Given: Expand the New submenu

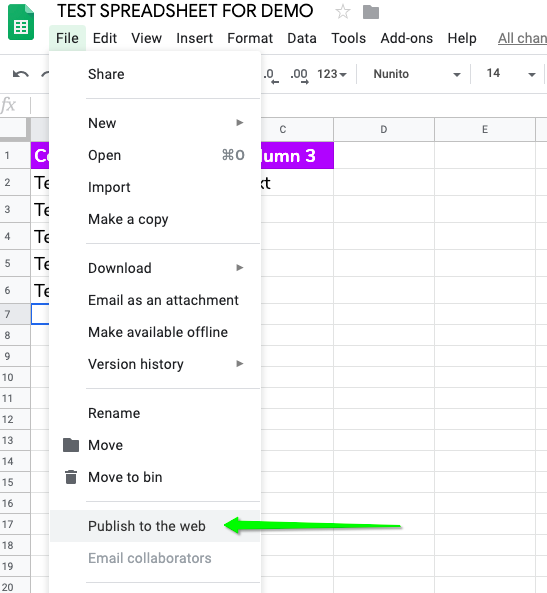Looking at the screenshot, I should (155, 123).
